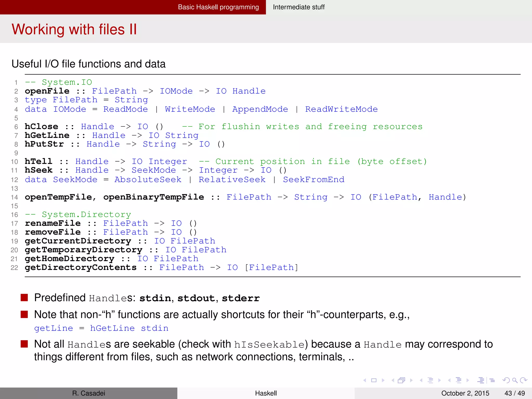
Task: Go to next section arrow
Action: pos(468,380)
